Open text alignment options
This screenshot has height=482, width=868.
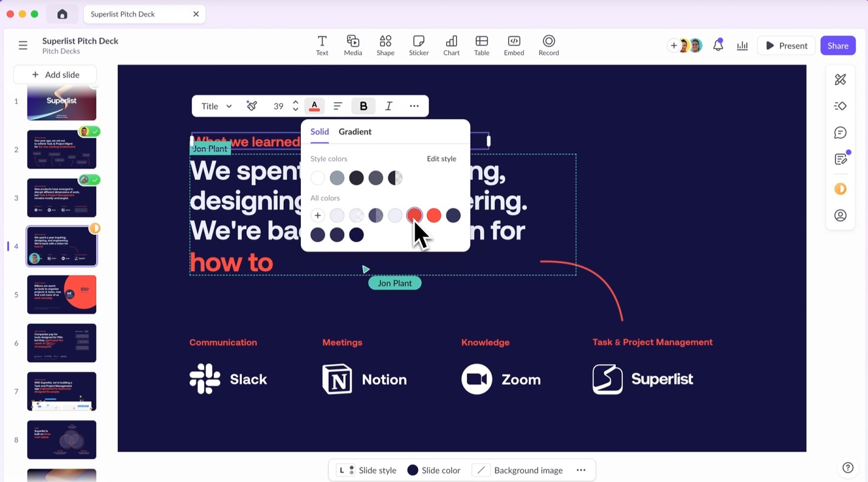click(x=338, y=106)
